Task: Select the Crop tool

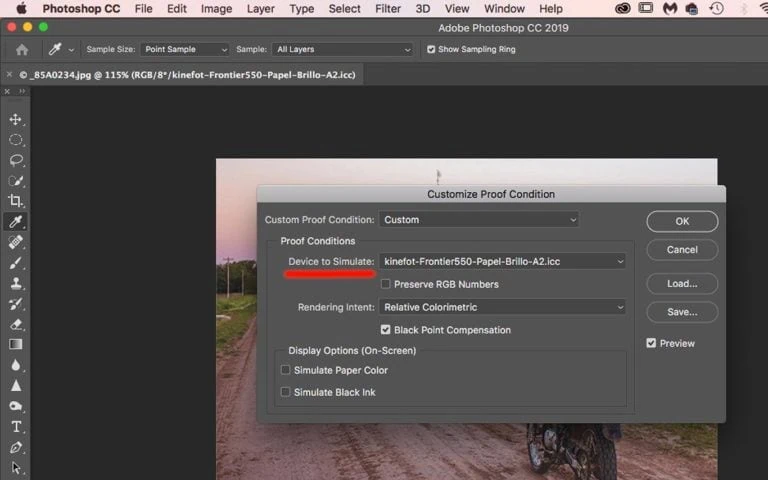Action: point(15,201)
